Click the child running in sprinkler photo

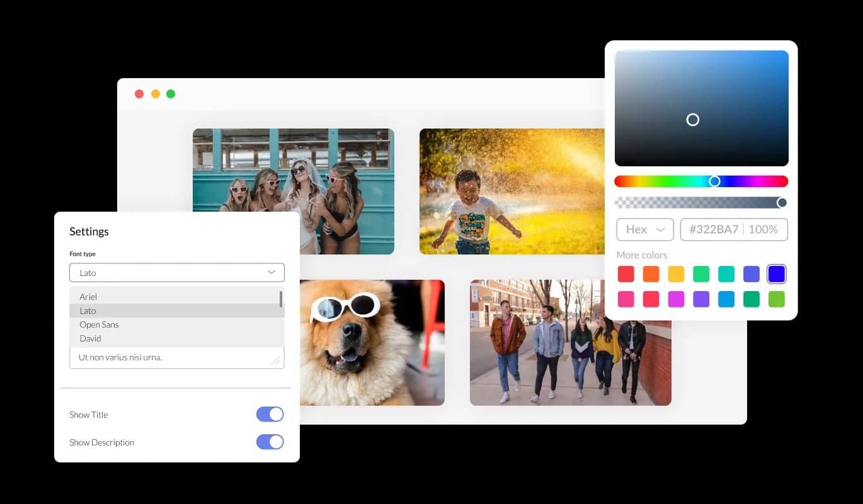point(510,192)
